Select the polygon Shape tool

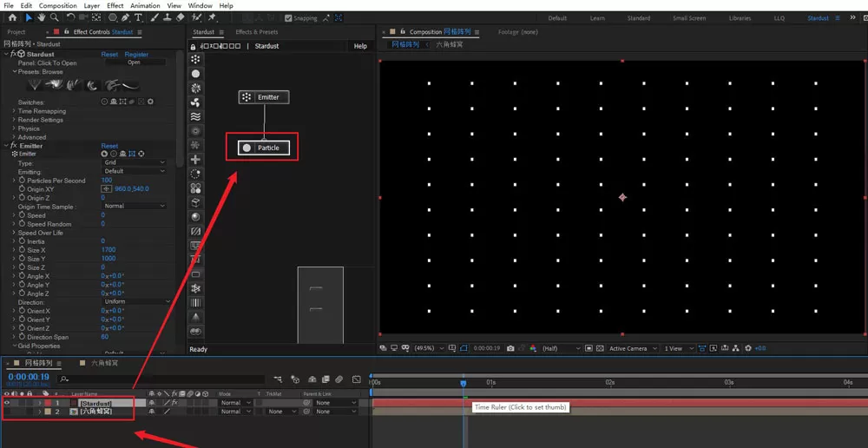tap(112, 17)
